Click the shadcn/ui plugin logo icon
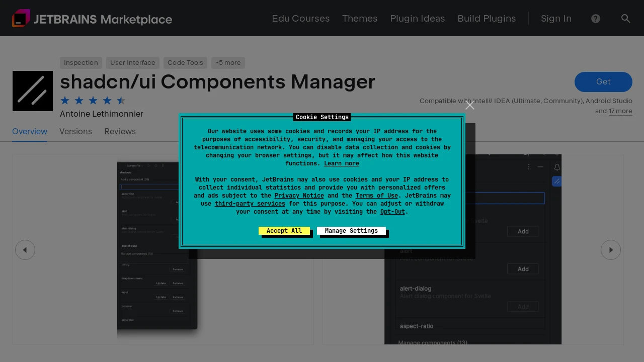 coord(33,91)
